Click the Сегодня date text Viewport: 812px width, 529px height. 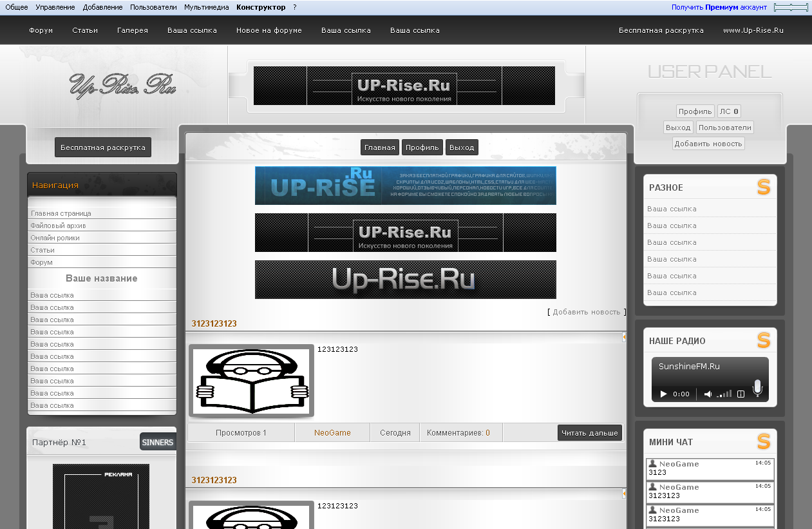point(395,433)
